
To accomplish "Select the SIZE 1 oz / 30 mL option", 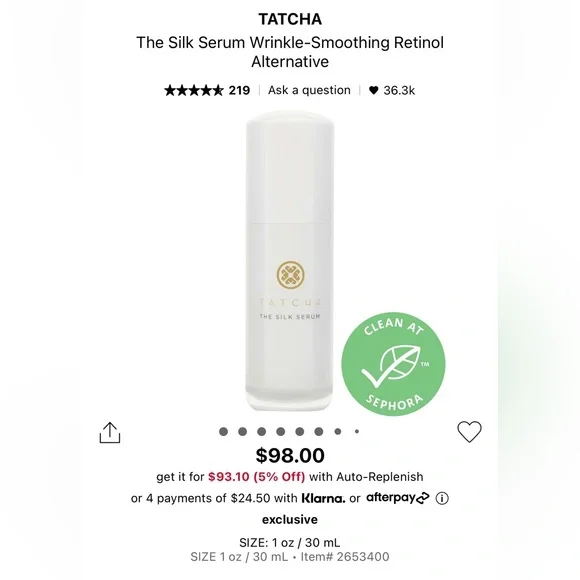I will pyautogui.click(x=290, y=543).
